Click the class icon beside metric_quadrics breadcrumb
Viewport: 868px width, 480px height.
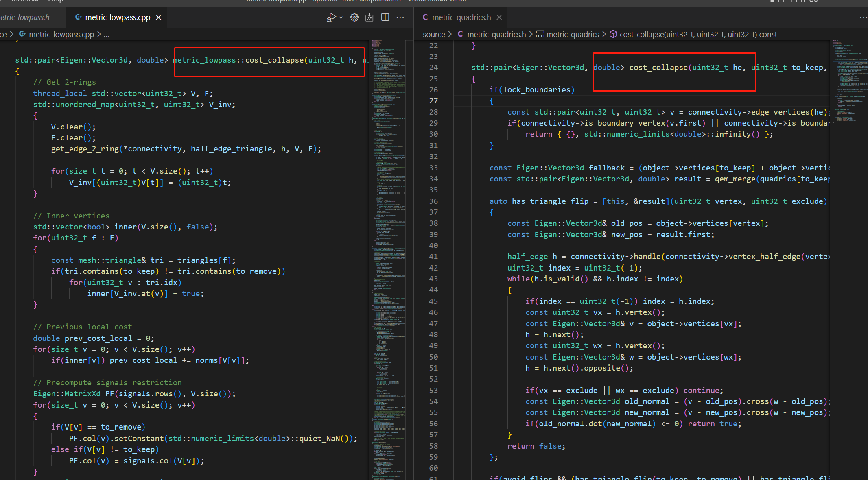[x=540, y=34]
